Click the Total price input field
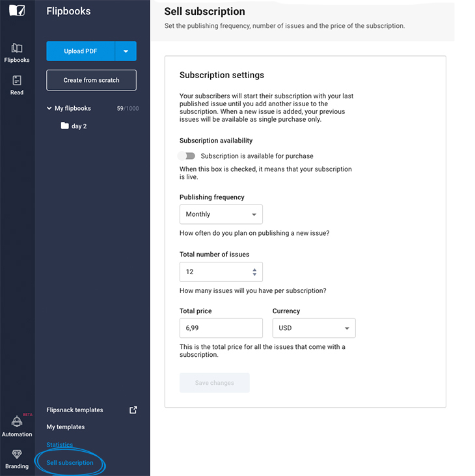Image resolution: width=475 pixels, height=476 pixels. 221,328
